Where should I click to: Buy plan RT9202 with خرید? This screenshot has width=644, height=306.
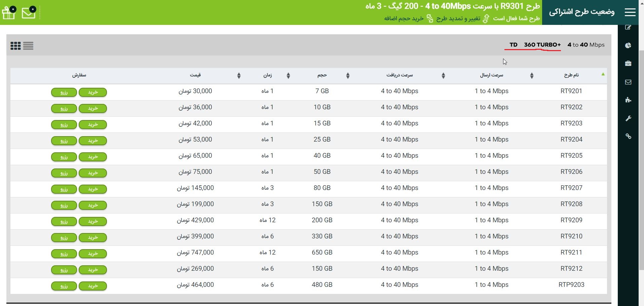tap(93, 108)
